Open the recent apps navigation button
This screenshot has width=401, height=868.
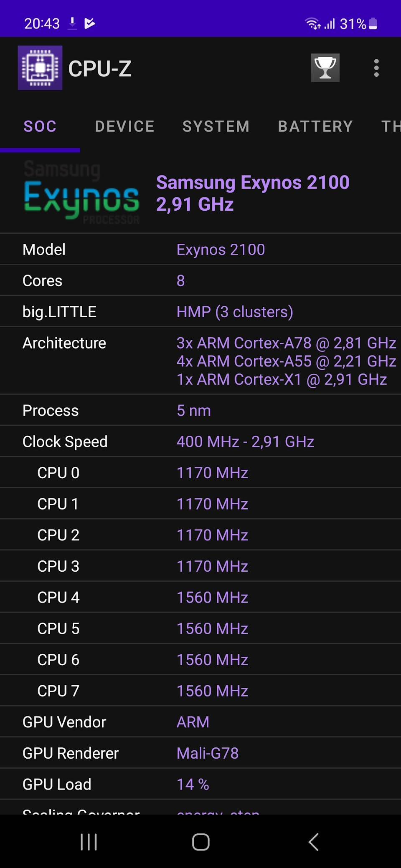[89, 842]
